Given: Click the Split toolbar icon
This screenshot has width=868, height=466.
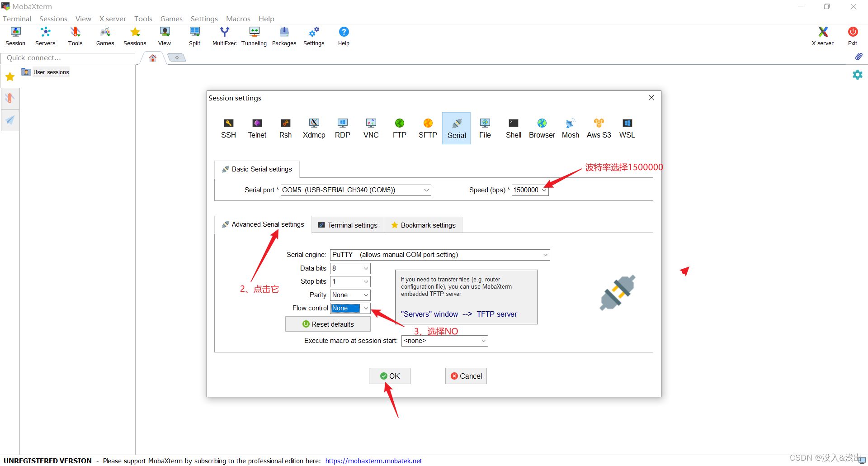Looking at the screenshot, I should (x=194, y=36).
